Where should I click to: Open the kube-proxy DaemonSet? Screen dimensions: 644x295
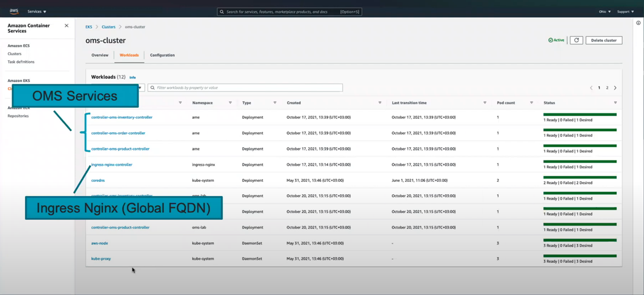101,259
